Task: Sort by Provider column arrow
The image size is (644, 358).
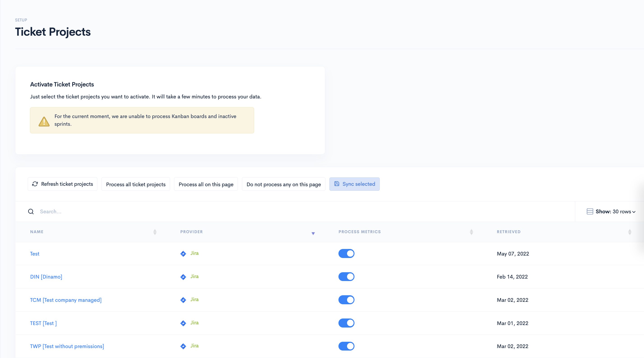Action: [x=313, y=233]
